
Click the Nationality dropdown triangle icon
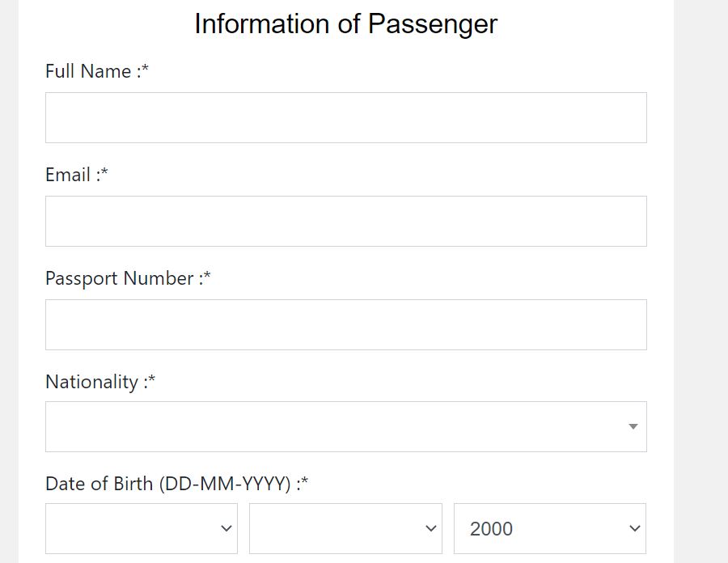coord(633,426)
